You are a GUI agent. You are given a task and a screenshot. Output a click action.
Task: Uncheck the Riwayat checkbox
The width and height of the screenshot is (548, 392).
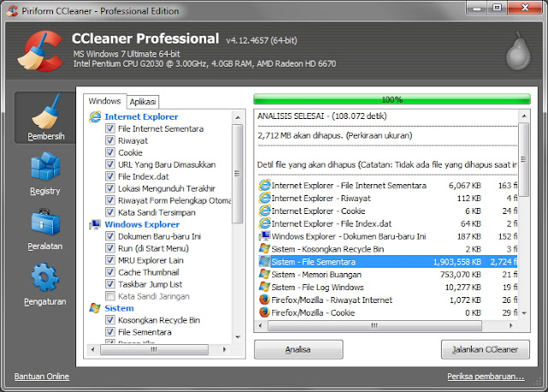[110, 140]
